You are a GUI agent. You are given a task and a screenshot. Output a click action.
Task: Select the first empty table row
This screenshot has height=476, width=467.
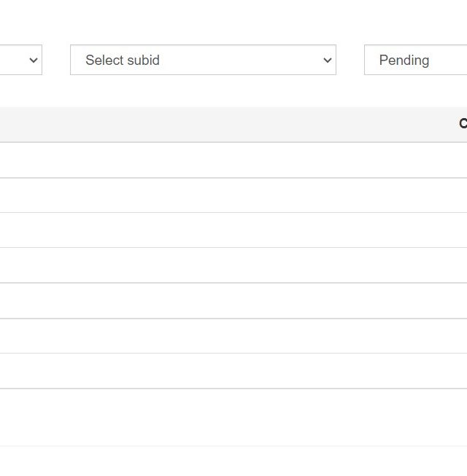point(233,160)
